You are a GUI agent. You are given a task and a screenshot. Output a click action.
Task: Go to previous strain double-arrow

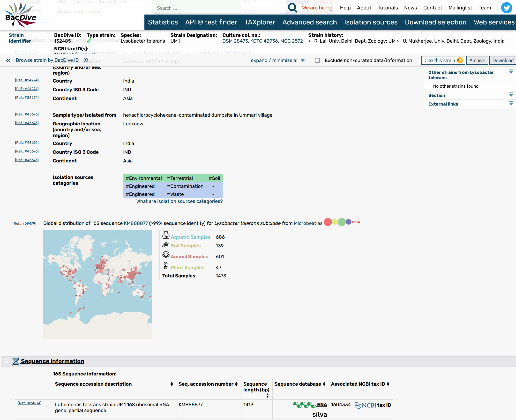point(8,60)
